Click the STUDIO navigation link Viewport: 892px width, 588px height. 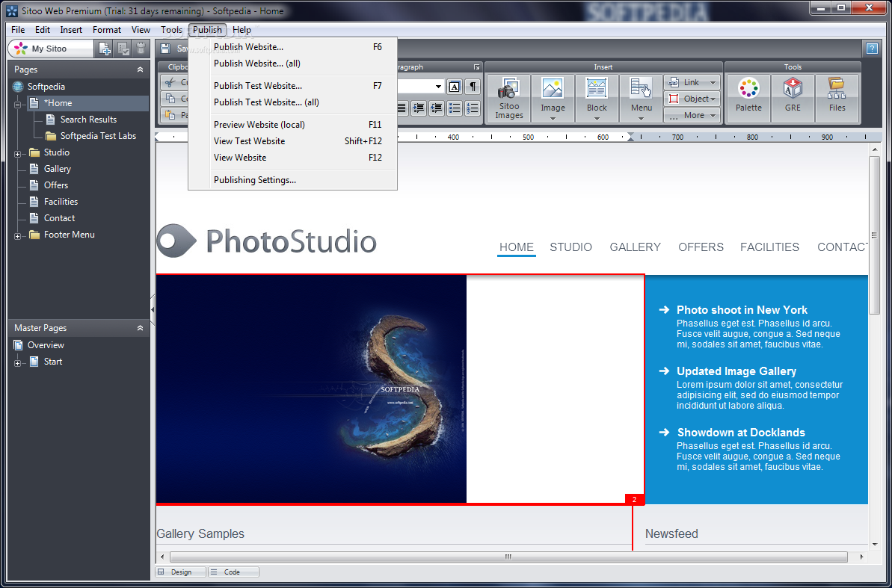coord(570,247)
